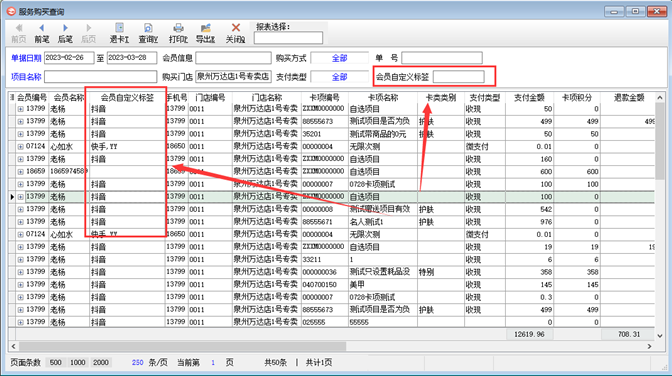This screenshot has height=376, width=672.
Task: Expand the row with payment amount 160
Action: pos(21,159)
